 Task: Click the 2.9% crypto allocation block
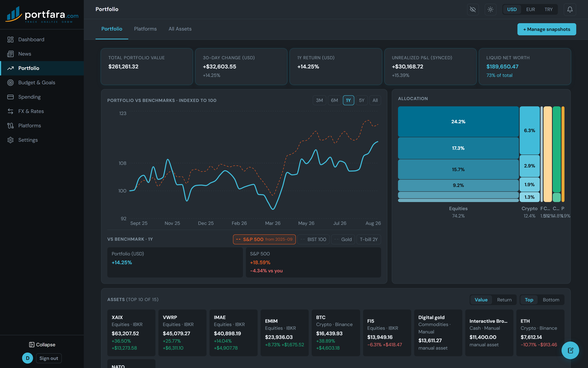[529, 166]
